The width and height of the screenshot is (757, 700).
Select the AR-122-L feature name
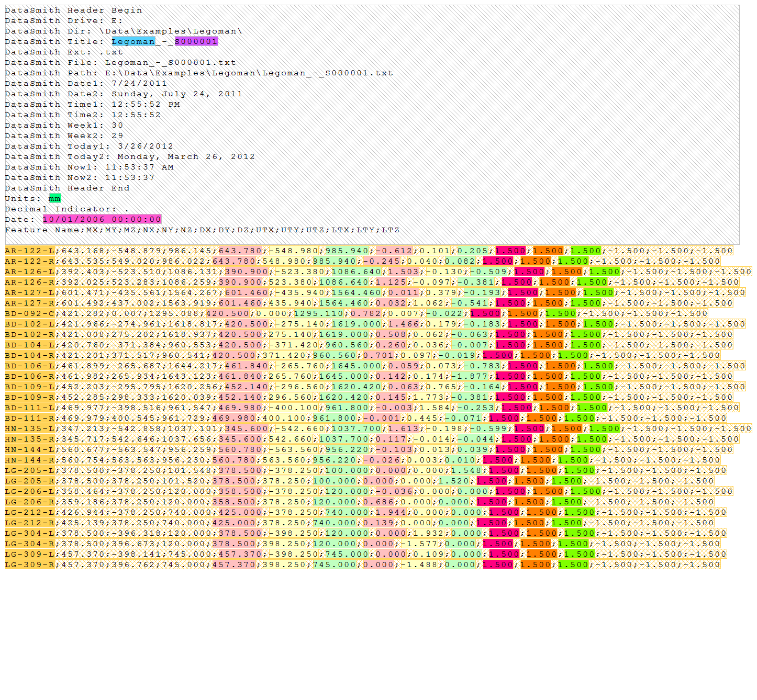pos(30,251)
